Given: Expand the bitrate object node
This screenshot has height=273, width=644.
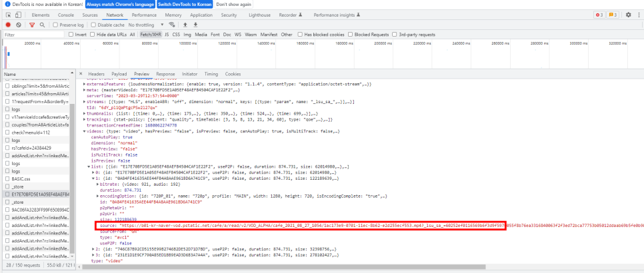Looking at the screenshot, I should (97, 184).
